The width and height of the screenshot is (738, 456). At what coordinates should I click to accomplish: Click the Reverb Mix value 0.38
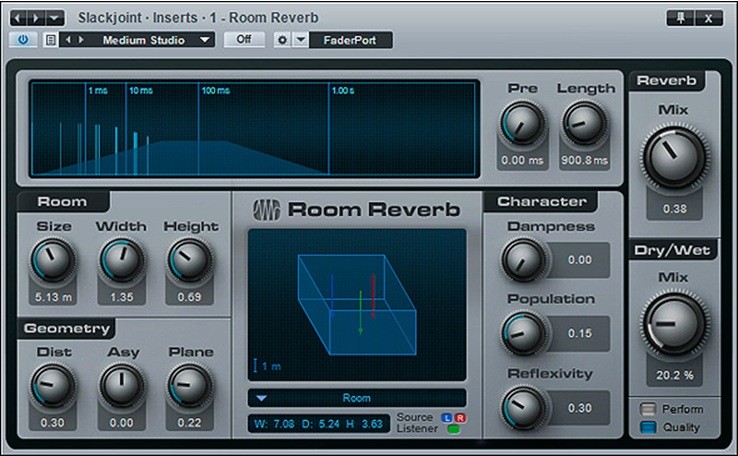[x=674, y=208]
